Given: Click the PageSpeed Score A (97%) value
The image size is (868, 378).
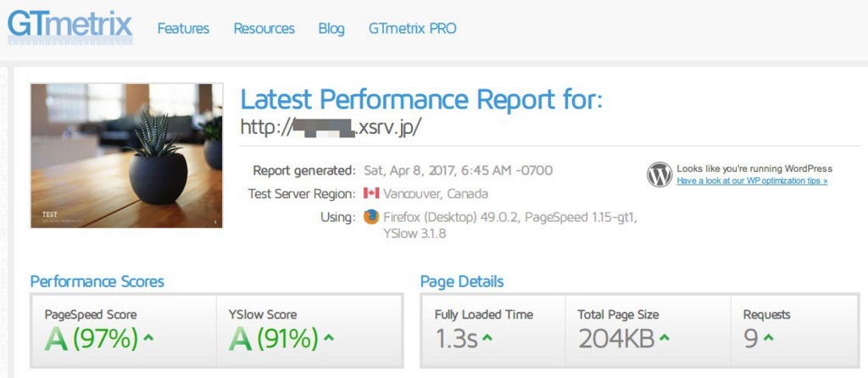Looking at the screenshot, I should [92, 339].
